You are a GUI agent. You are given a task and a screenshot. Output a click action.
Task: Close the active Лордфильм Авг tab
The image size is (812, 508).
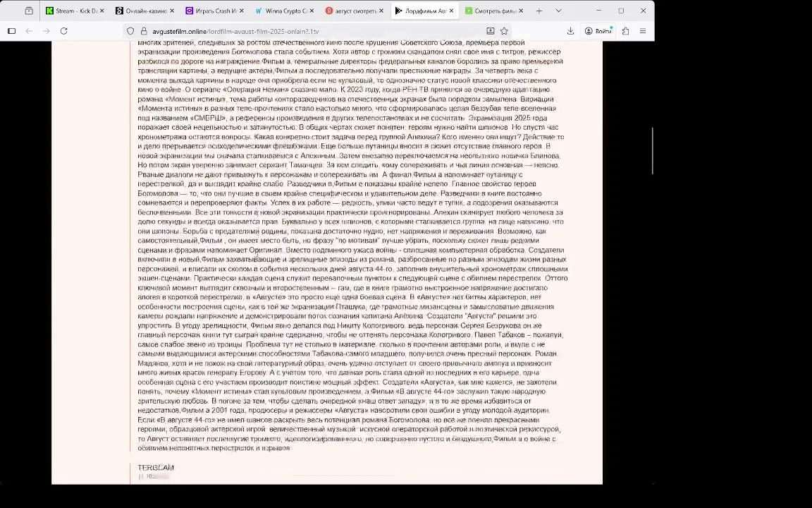point(451,11)
